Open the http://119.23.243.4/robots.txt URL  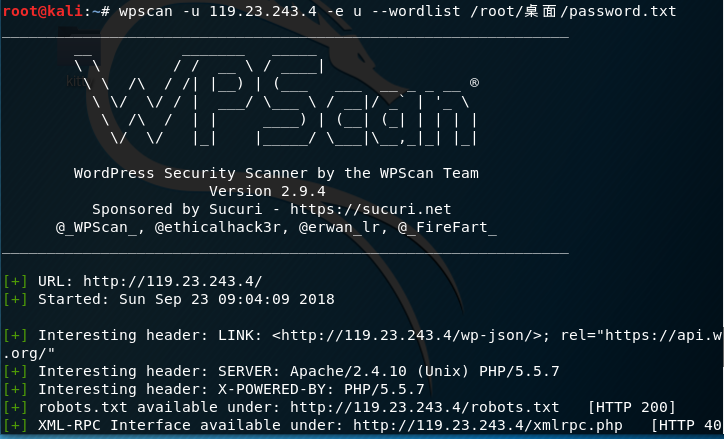tap(424, 407)
